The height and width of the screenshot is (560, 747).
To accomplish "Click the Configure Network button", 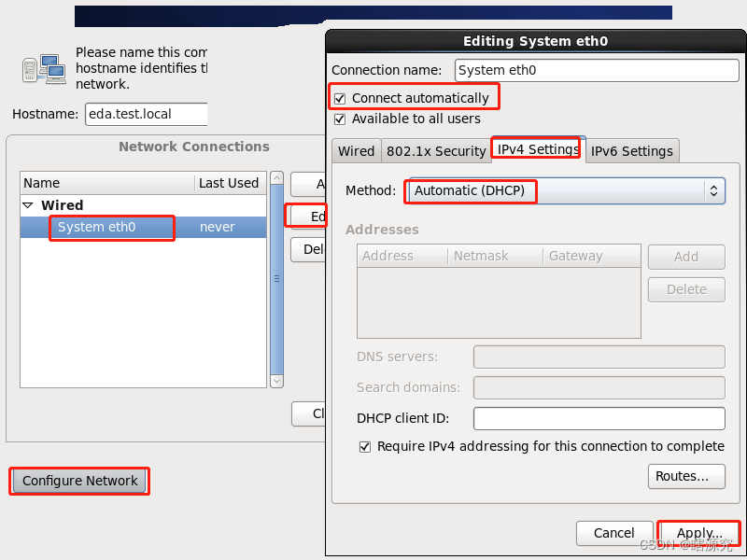I will click(x=78, y=481).
